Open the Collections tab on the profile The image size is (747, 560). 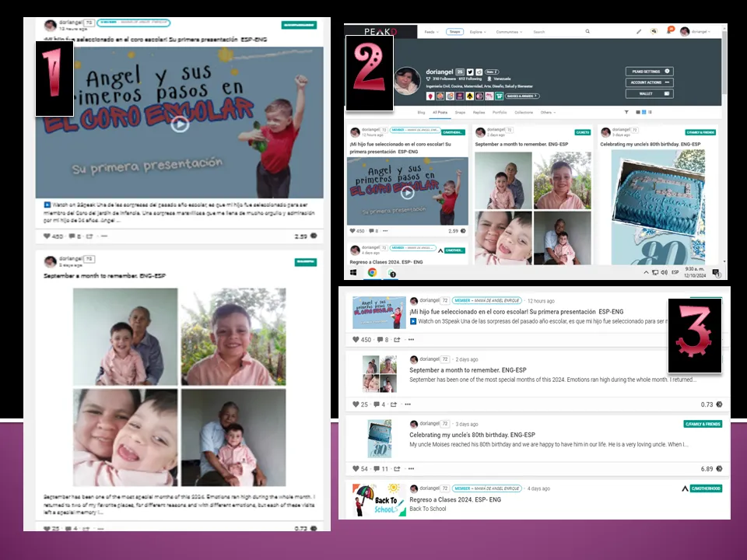click(x=524, y=112)
